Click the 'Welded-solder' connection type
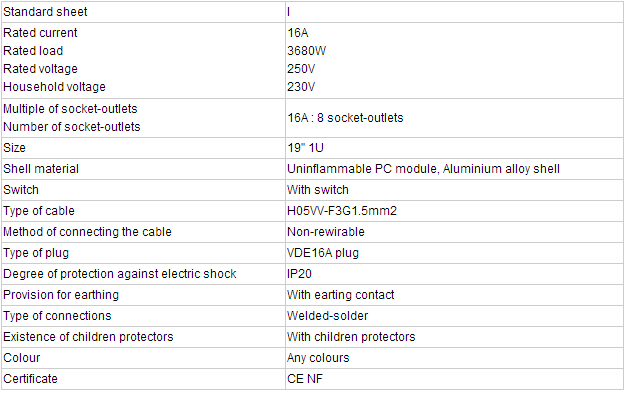Screen dimensions: 626x395 [327, 316]
